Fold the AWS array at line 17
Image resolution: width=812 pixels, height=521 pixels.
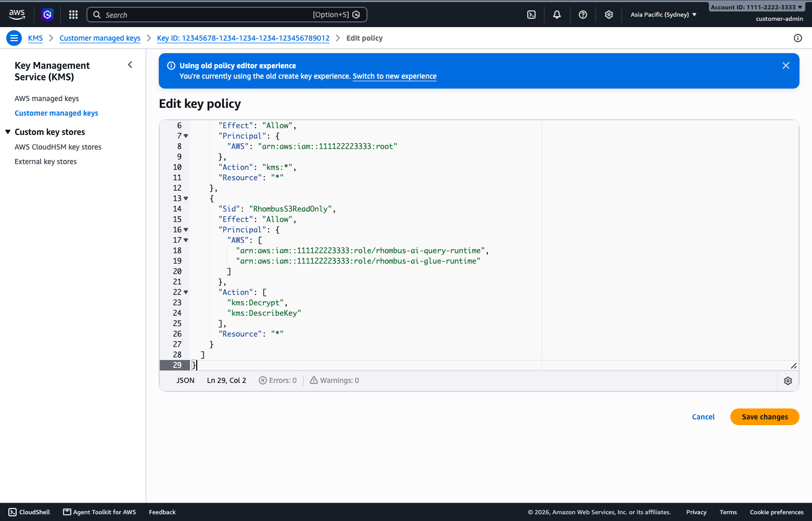pos(186,240)
